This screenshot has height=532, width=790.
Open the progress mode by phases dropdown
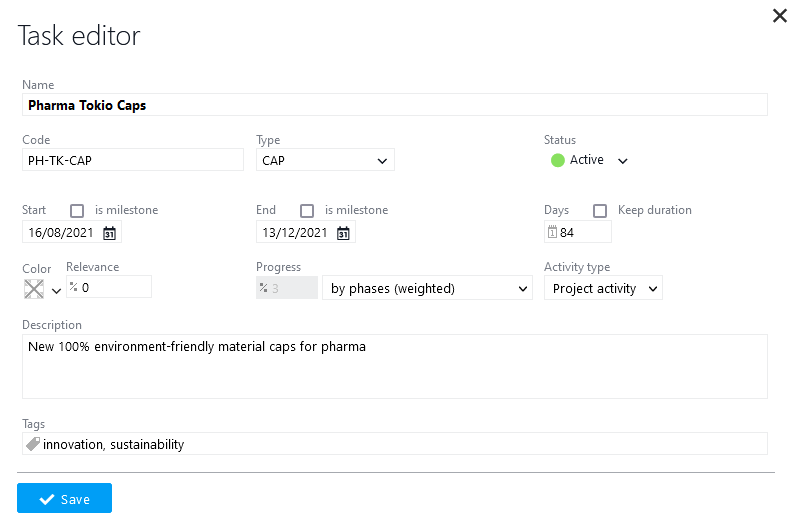click(427, 288)
